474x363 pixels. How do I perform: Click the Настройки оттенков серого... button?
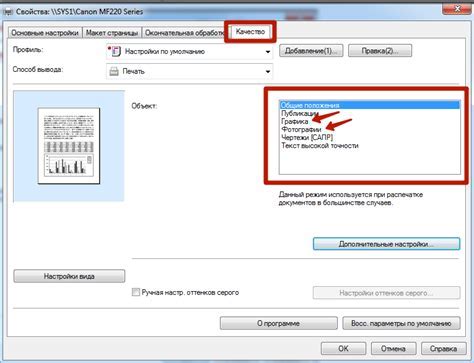[x=386, y=293]
